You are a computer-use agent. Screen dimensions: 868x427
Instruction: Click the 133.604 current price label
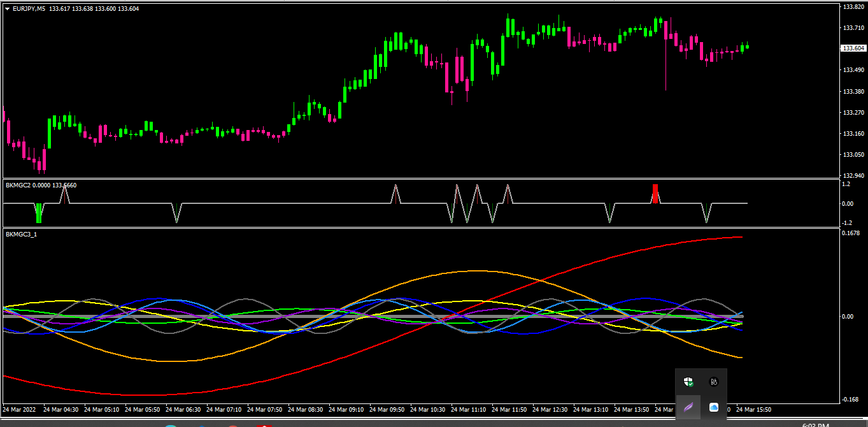(853, 48)
